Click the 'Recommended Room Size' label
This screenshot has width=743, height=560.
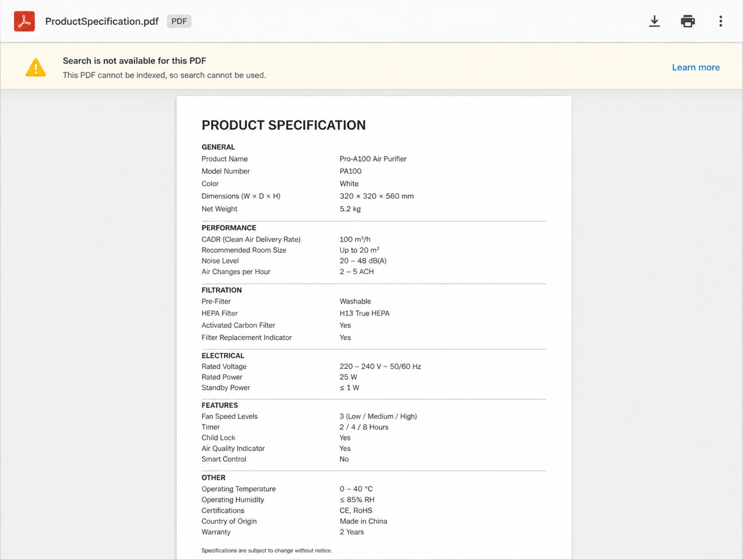(244, 250)
